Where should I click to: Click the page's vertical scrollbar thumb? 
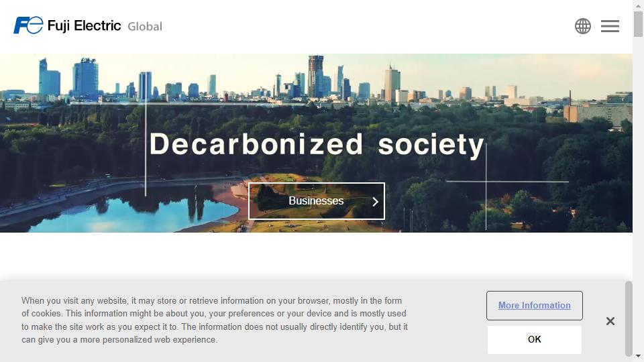pos(638,23)
